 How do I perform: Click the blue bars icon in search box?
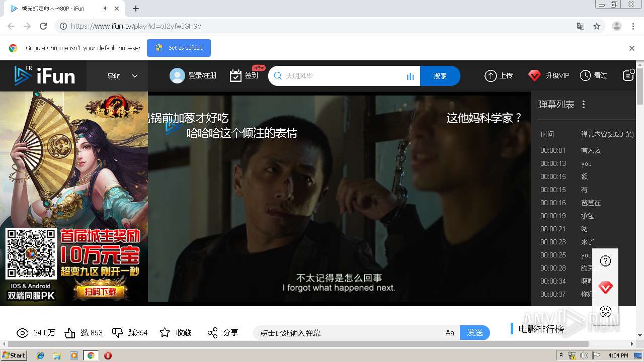click(x=410, y=76)
